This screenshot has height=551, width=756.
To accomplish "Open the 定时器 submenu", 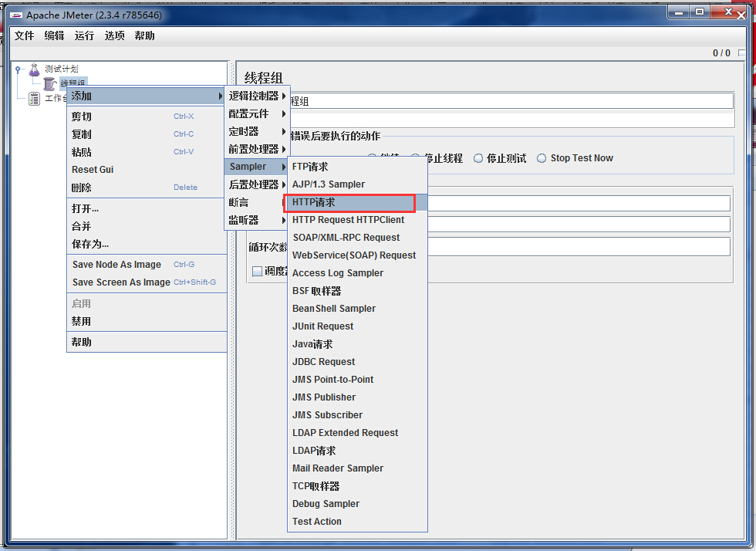I will (257, 132).
